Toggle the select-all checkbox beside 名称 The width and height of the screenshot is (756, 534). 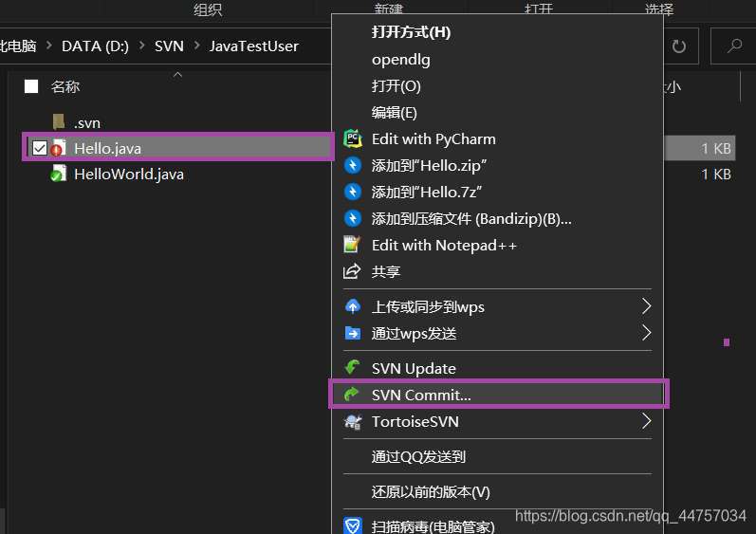(31, 86)
